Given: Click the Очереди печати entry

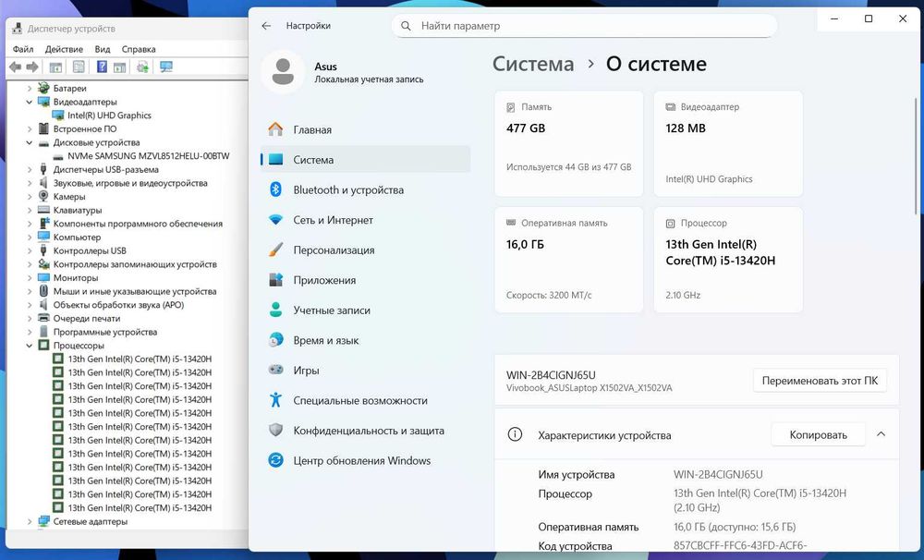Looking at the screenshot, I should (x=87, y=319).
